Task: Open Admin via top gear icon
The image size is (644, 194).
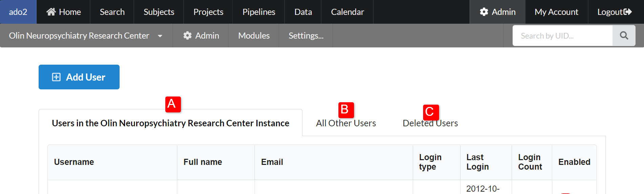Action: (484, 12)
